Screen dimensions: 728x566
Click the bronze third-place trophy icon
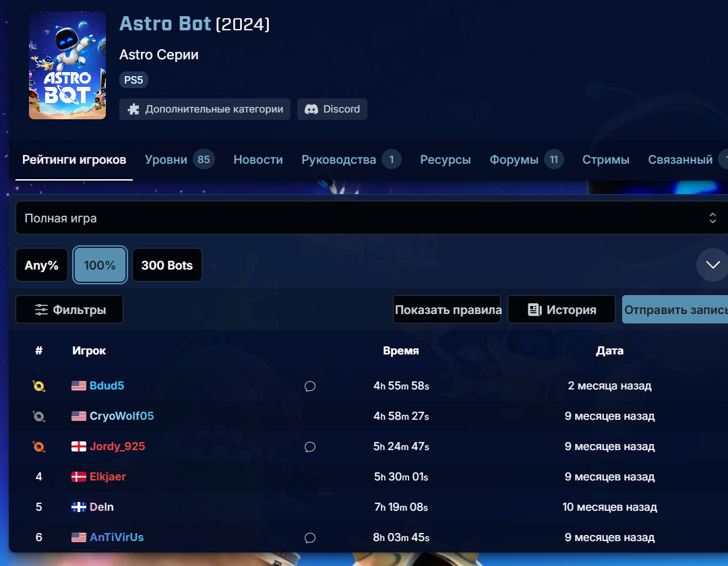(39, 446)
